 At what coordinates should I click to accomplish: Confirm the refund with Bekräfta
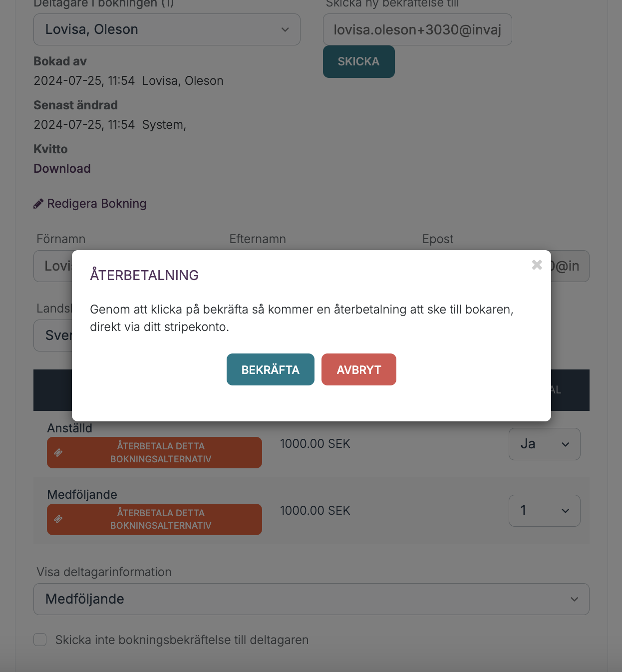271,369
